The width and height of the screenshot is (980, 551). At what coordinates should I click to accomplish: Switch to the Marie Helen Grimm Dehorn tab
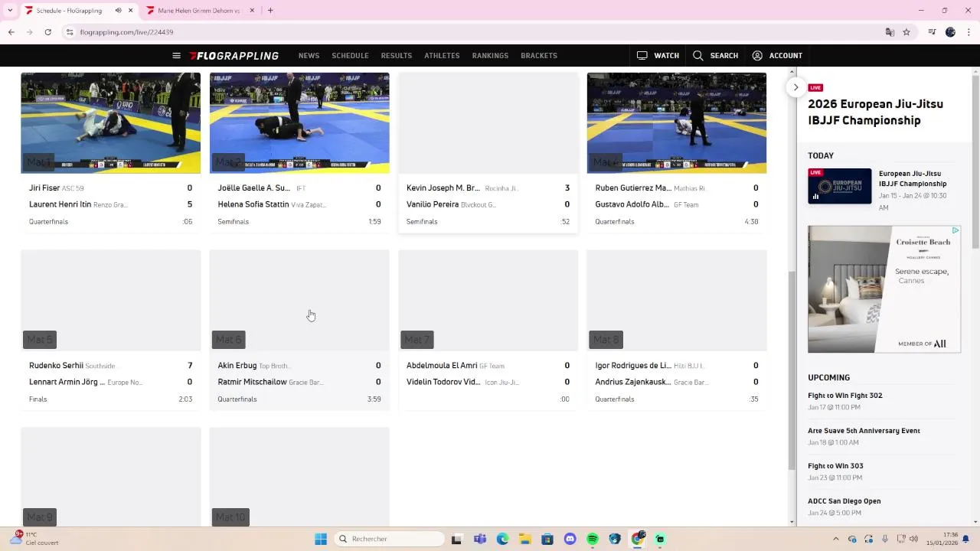coord(198,11)
